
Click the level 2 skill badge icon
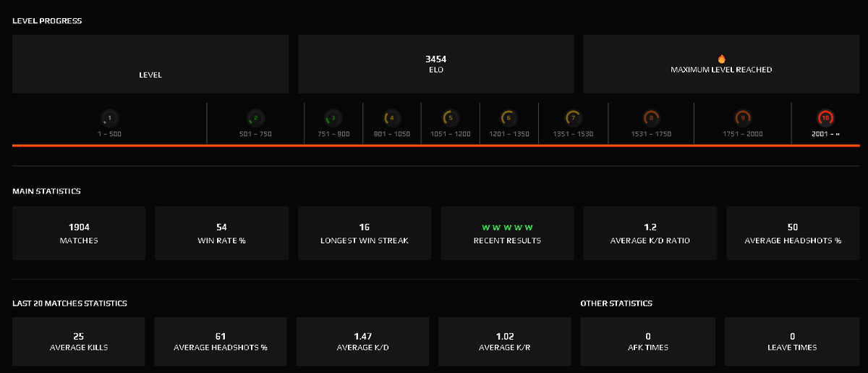coord(255,117)
